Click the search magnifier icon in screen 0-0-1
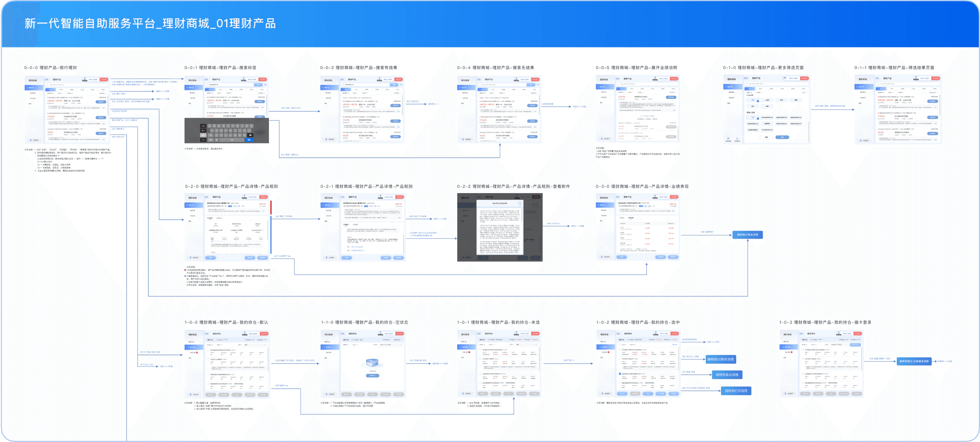The width and height of the screenshot is (980, 442). [207, 85]
